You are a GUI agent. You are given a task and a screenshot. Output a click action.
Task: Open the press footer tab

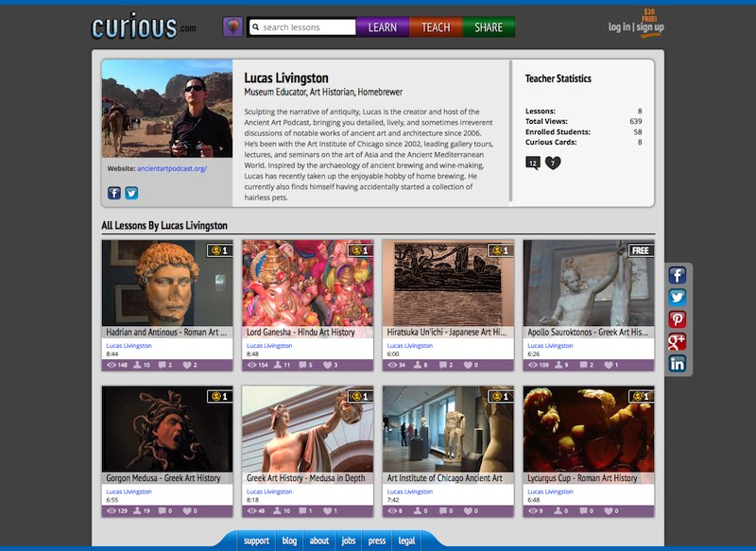pos(377,541)
